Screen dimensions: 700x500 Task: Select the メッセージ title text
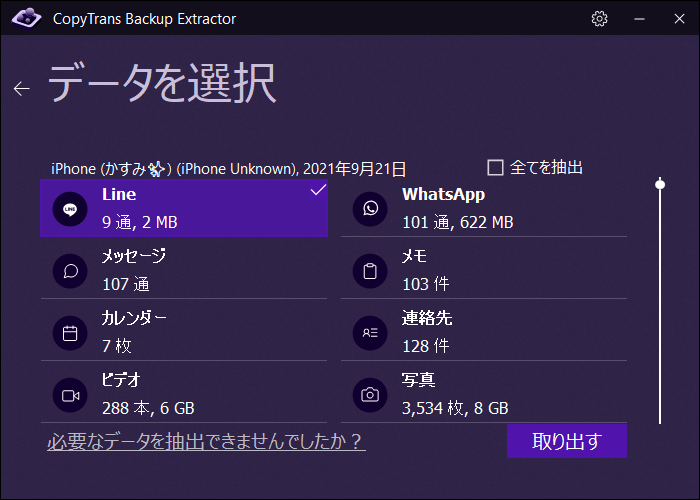(x=133, y=256)
